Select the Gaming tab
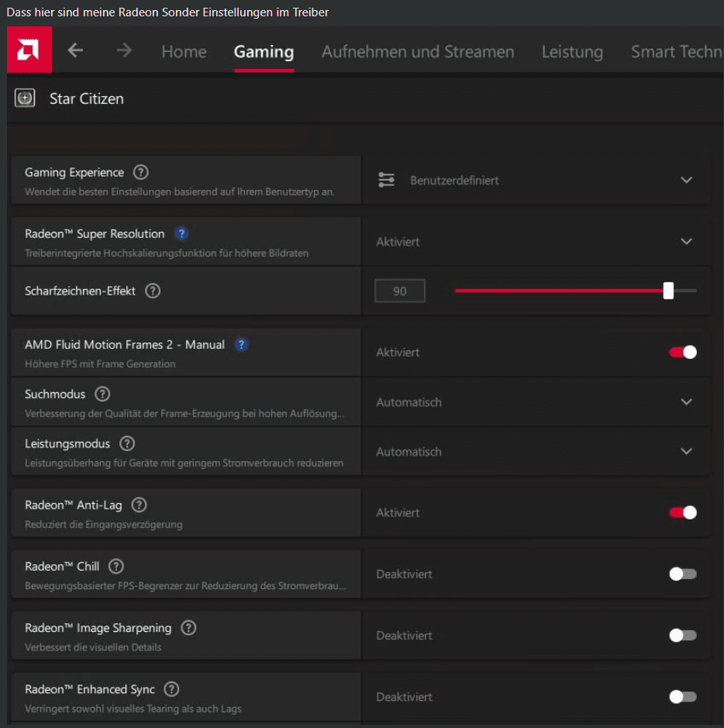Viewport: 724px width, 728px height. tap(264, 51)
